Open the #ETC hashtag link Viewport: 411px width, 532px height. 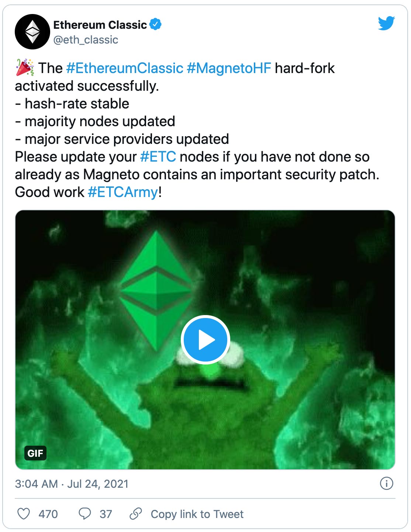tap(158, 157)
